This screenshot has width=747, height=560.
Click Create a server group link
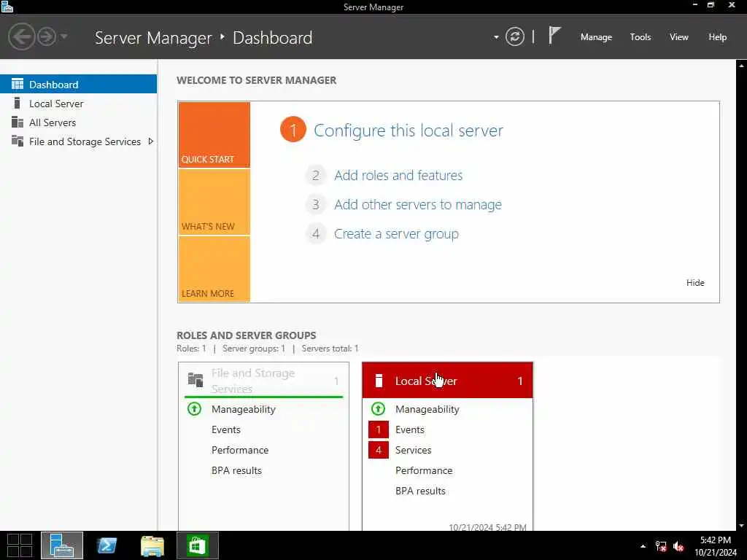click(396, 234)
